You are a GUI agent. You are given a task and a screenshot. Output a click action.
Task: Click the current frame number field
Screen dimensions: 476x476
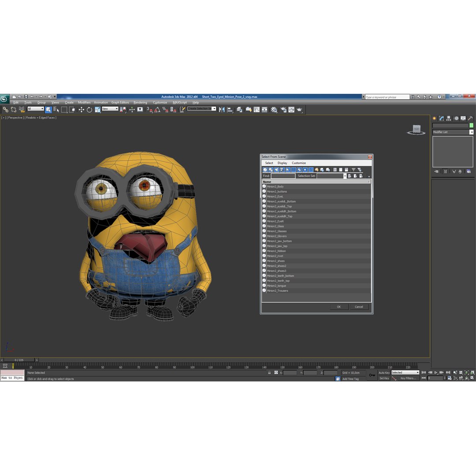tap(435, 378)
